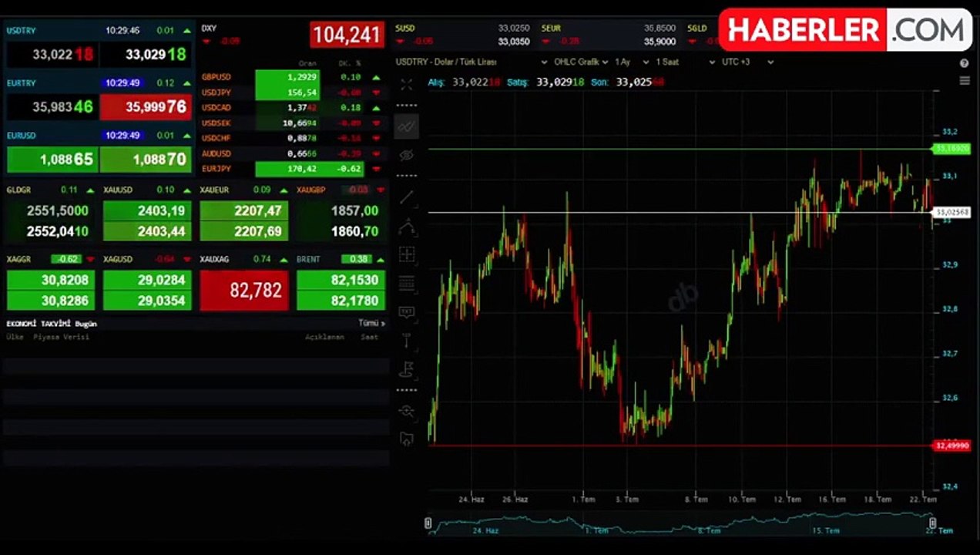Image resolution: width=980 pixels, height=555 pixels.
Task: Open the OHLC Grafik chart type dropdown
Action: tap(582, 62)
